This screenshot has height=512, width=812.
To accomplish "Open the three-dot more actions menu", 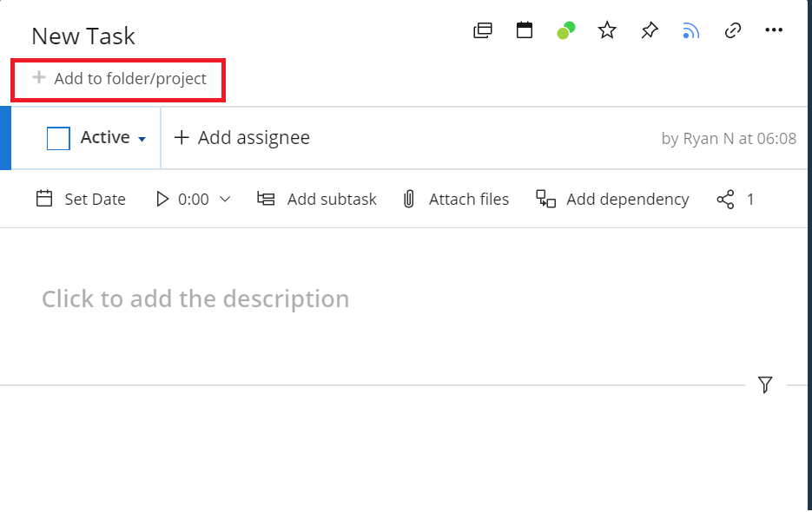I will (x=774, y=31).
